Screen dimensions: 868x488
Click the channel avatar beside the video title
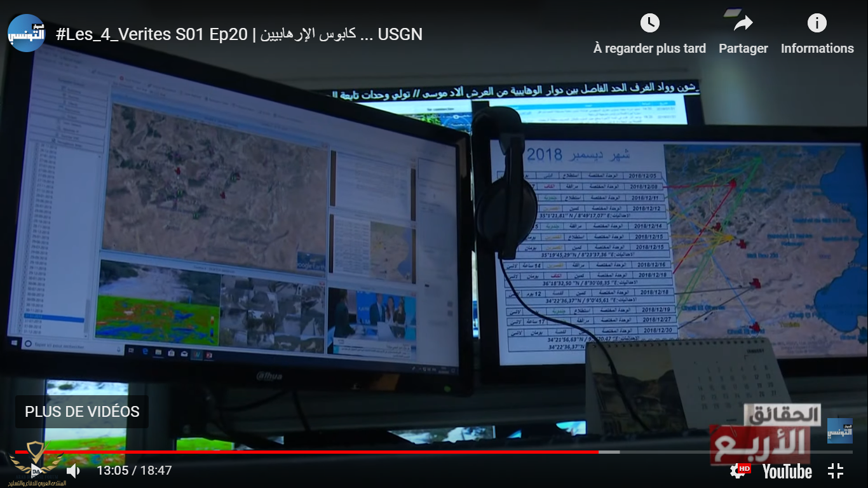26,33
